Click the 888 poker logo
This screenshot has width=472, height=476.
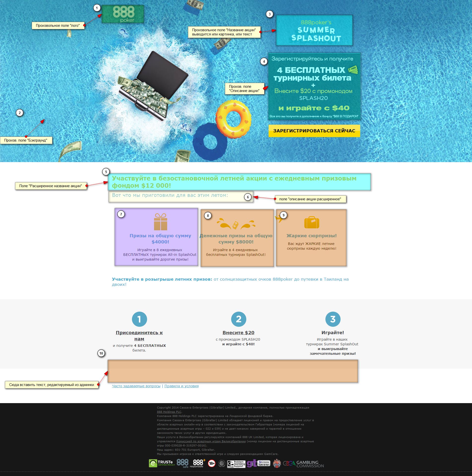[x=123, y=14]
